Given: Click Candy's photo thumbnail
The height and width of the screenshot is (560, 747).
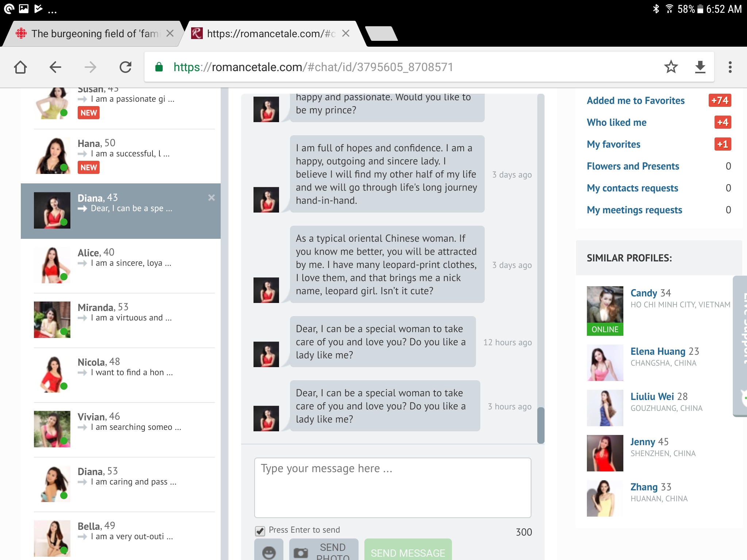Looking at the screenshot, I should click(x=605, y=311).
